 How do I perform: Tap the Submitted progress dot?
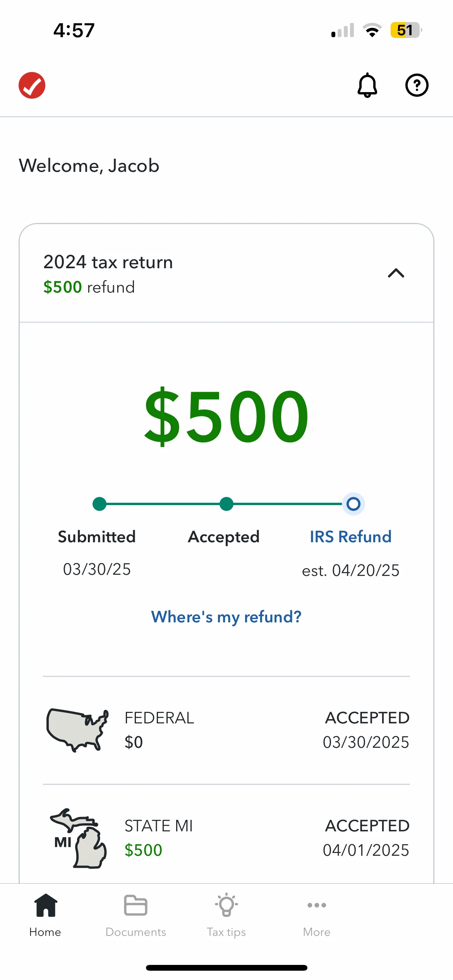(100, 504)
